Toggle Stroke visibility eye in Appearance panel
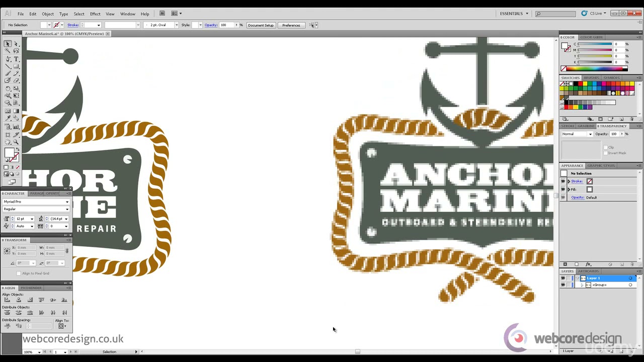644x362 pixels. 563,181
